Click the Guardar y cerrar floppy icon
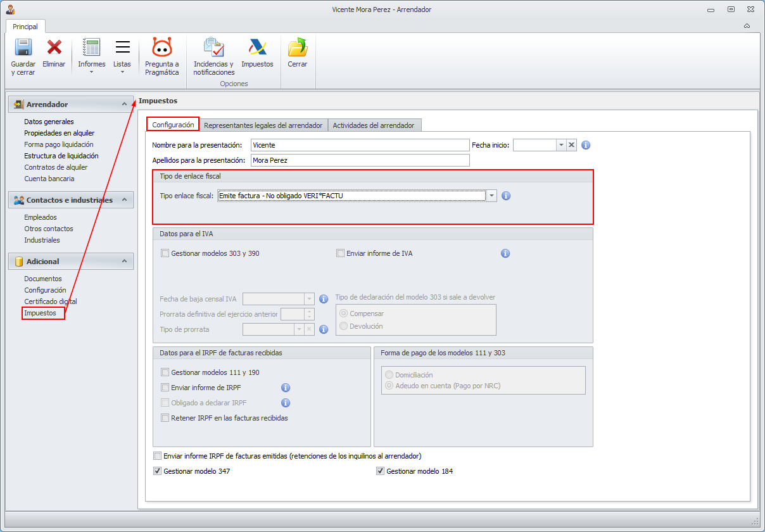 pyautogui.click(x=23, y=47)
